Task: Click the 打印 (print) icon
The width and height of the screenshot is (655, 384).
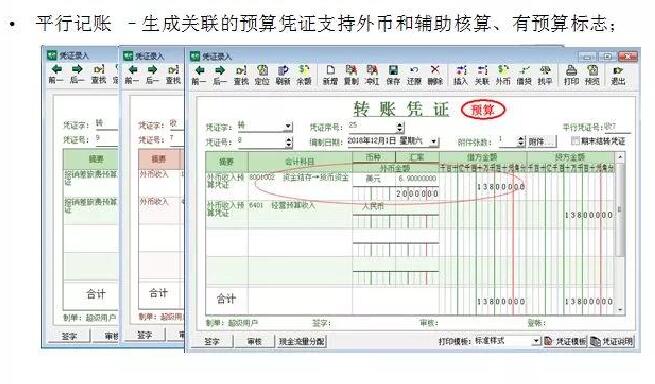Action: click(x=571, y=75)
